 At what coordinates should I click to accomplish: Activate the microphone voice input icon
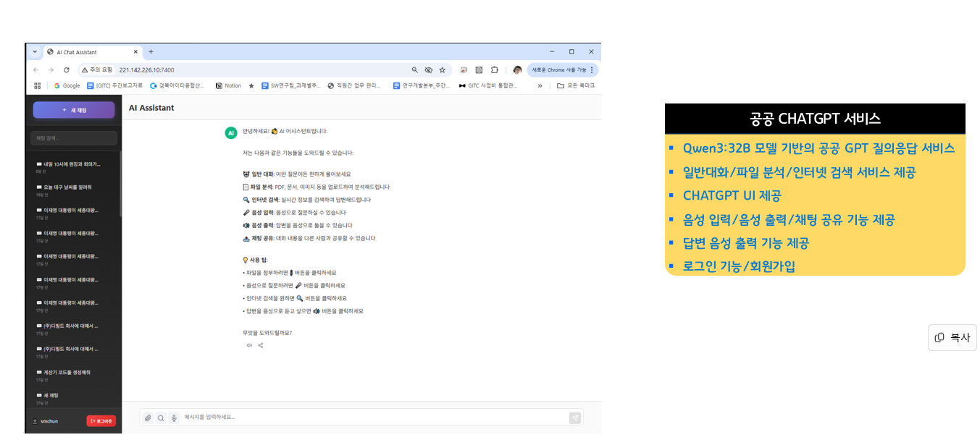174,418
